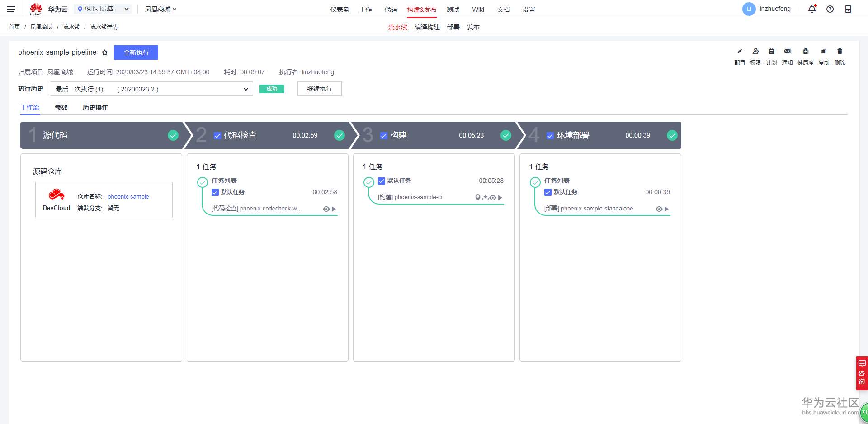Screen dimensions: 868x424
Task: Run phoenix-sample-ci task play icon
Action: [x=500, y=198]
